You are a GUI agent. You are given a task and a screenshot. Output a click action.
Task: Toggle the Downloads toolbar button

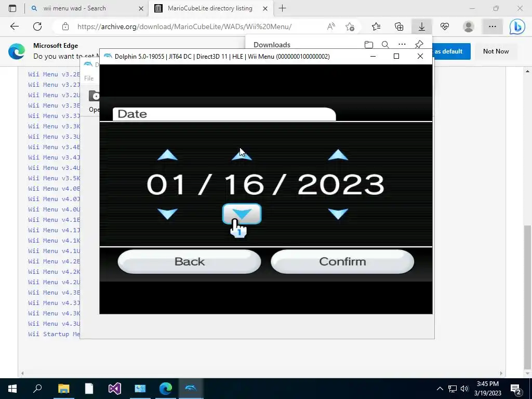422,26
